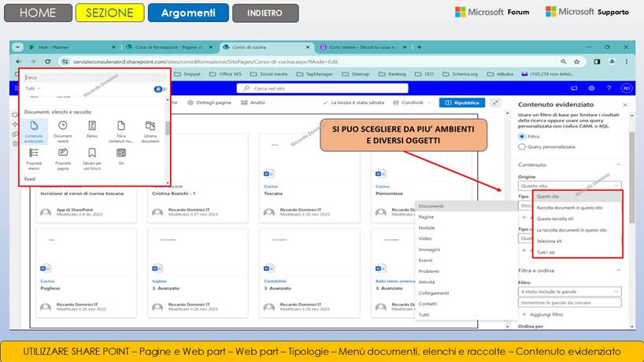This screenshot has width=644, height=362.
Task: Click the Ripubblica button
Action: click(462, 102)
